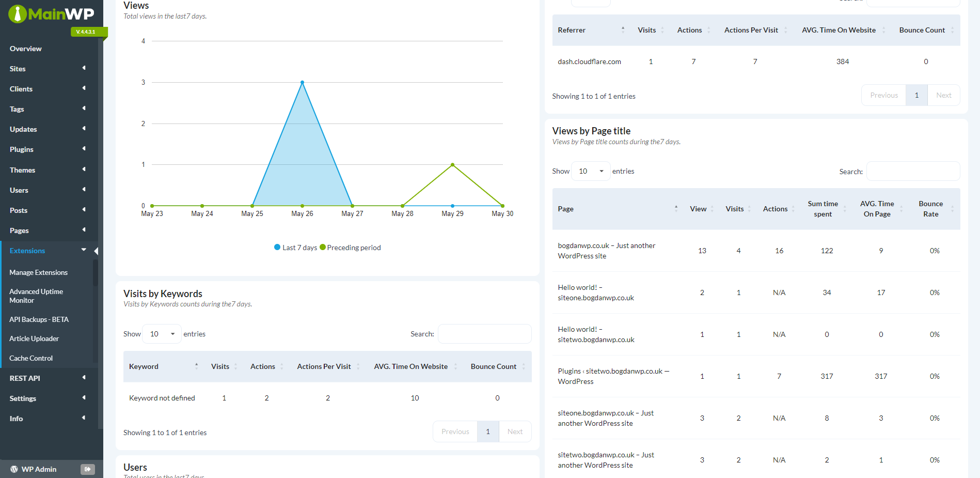
Task: Select 'Hello world! – siteone.bogdanwp.co.uk' row
Action: pyautogui.click(x=756, y=292)
